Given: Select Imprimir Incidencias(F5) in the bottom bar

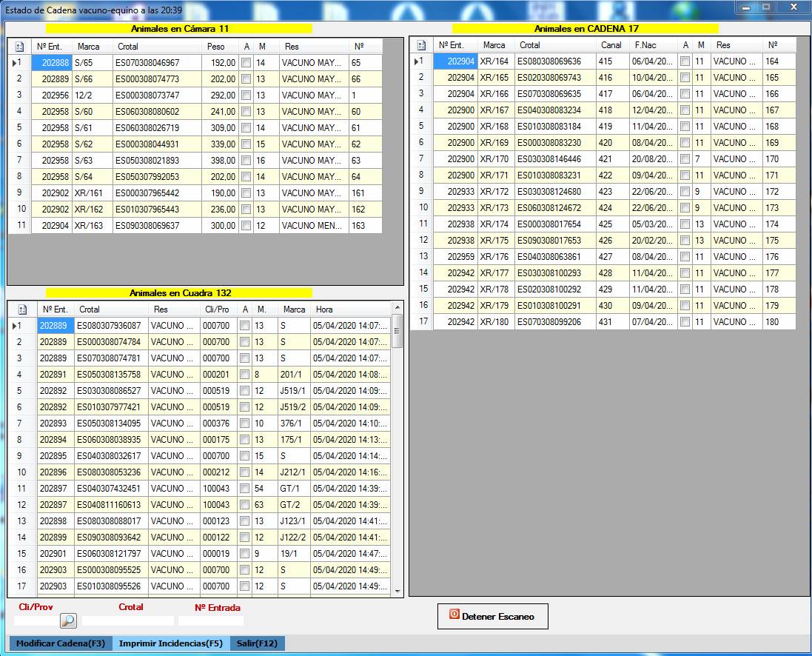Looking at the screenshot, I should pos(170,643).
